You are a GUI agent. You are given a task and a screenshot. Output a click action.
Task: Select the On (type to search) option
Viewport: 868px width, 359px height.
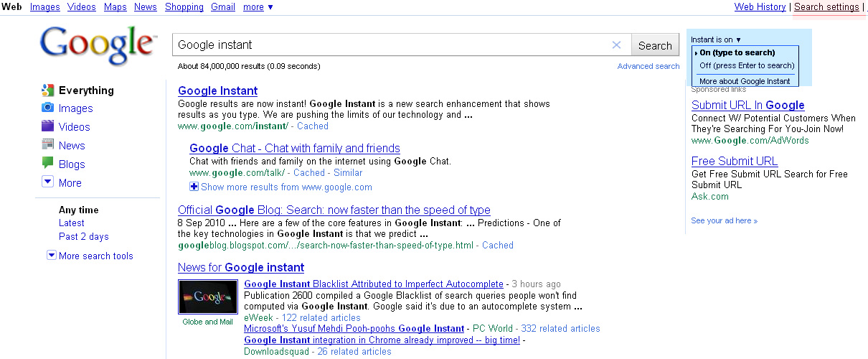(x=737, y=52)
